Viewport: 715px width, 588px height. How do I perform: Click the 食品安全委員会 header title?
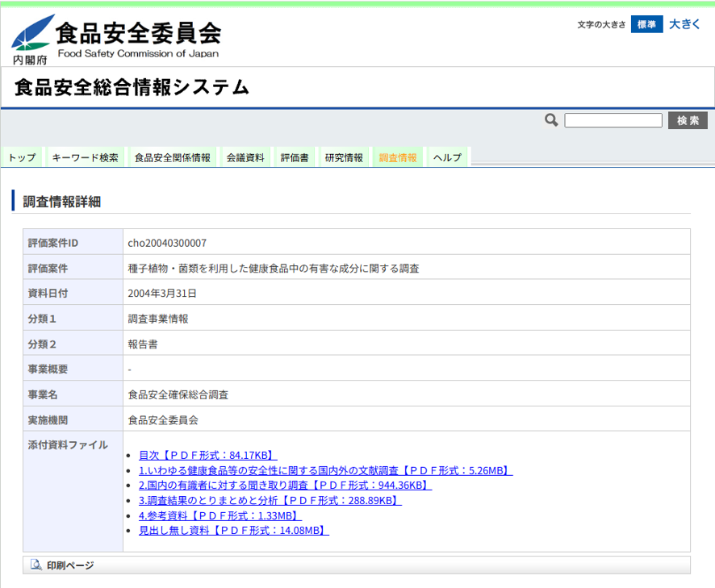pyautogui.click(x=139, y=33)
